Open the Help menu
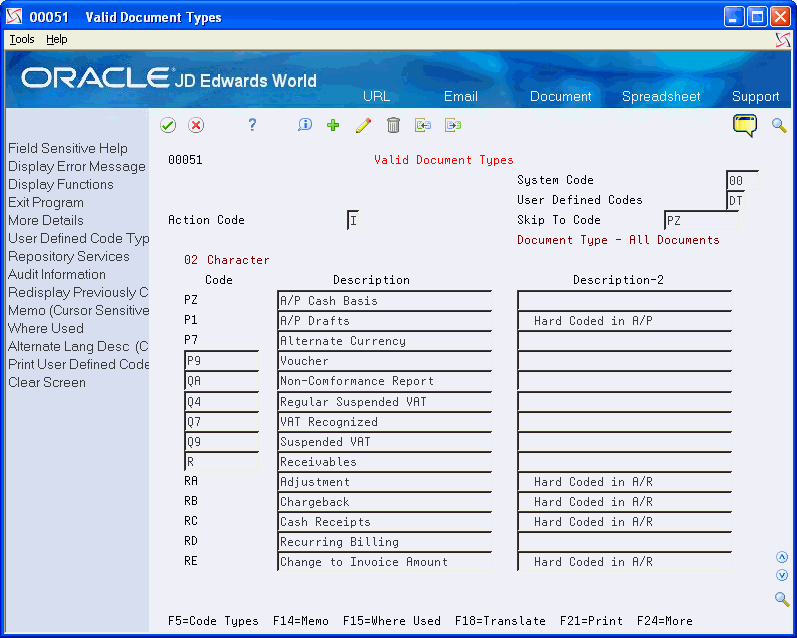This screenshot has width=797, height=638. coord(56,39)
